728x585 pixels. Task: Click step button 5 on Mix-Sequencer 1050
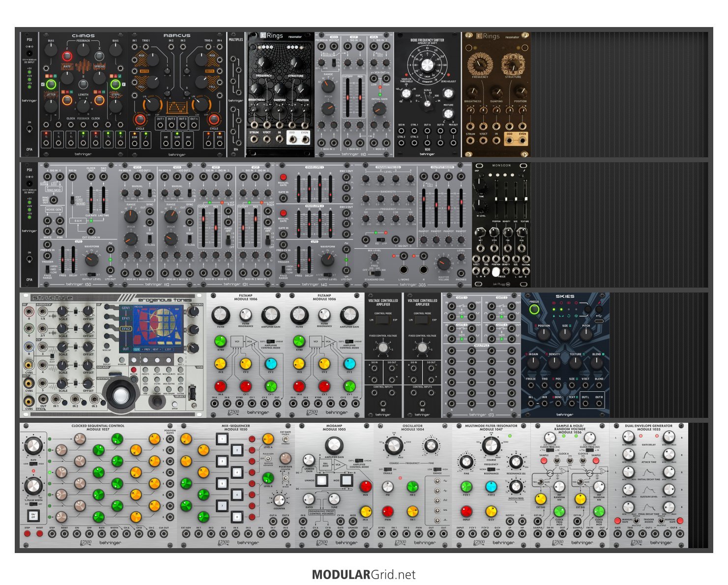click(221, 484)
